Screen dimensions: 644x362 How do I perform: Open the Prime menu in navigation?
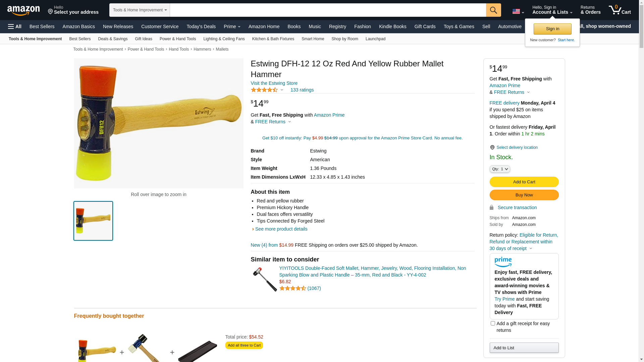[x=232, y=26]
